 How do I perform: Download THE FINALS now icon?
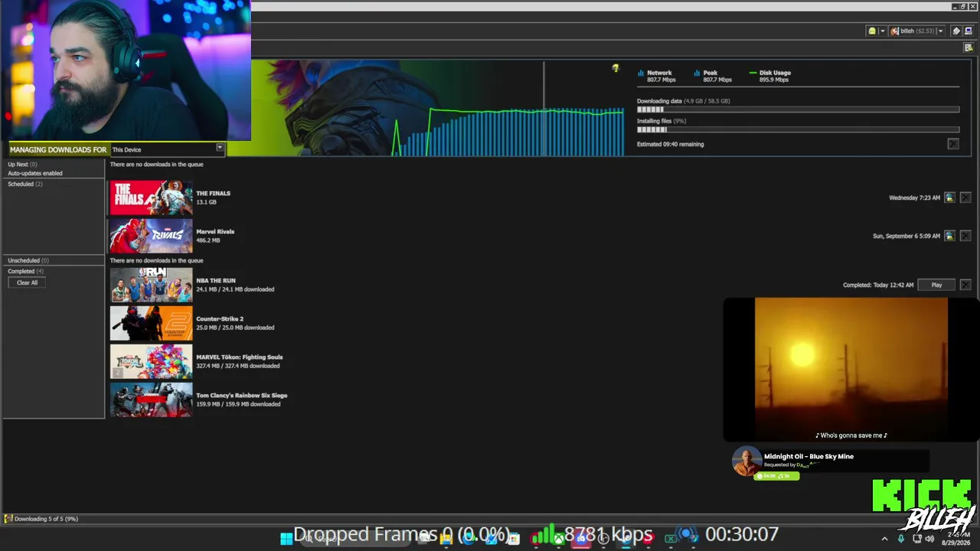949,197
